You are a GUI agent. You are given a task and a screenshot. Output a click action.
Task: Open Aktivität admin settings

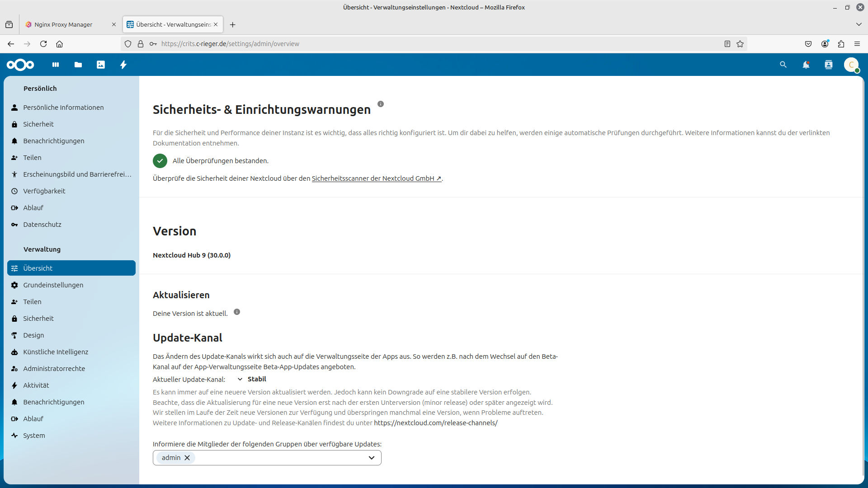[71, 385]
